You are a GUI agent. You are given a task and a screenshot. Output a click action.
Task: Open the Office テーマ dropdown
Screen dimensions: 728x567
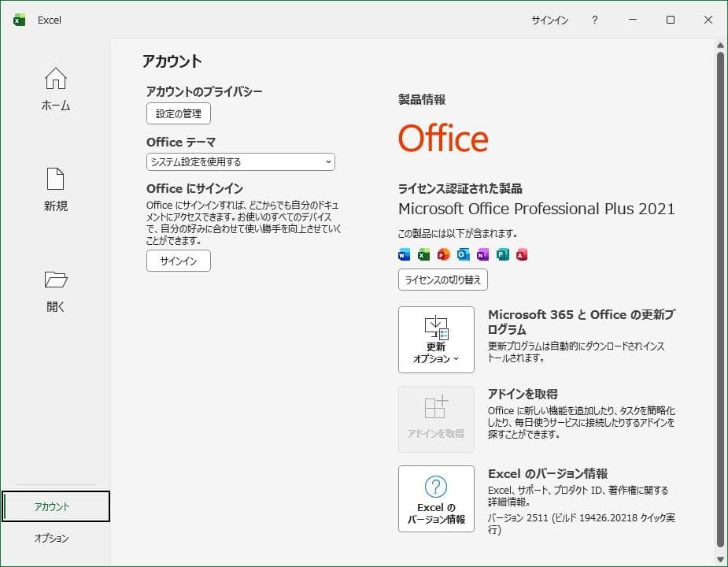coord(240,162)
